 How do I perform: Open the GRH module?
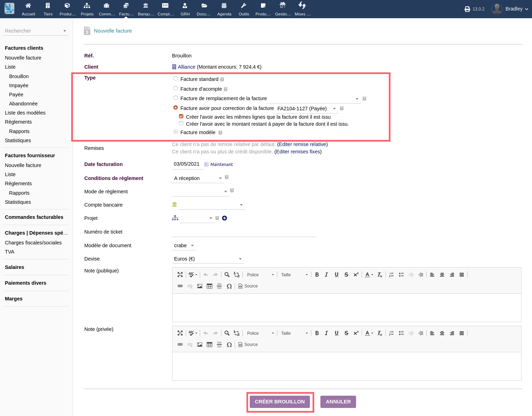pos(185,9)
